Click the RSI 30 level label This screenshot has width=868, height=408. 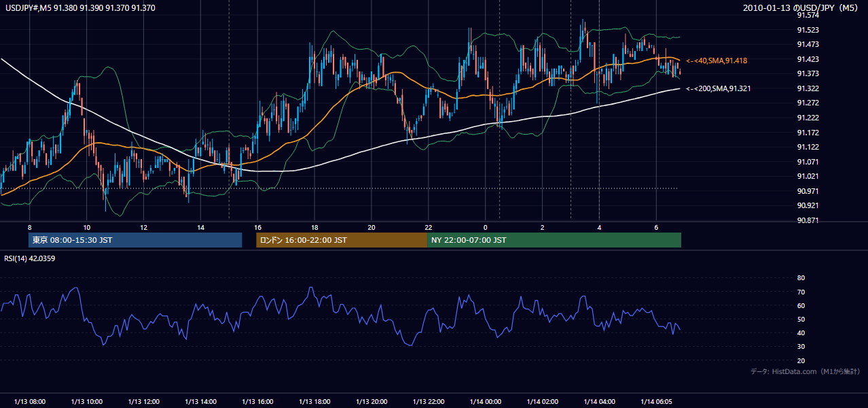click(801, 347)
